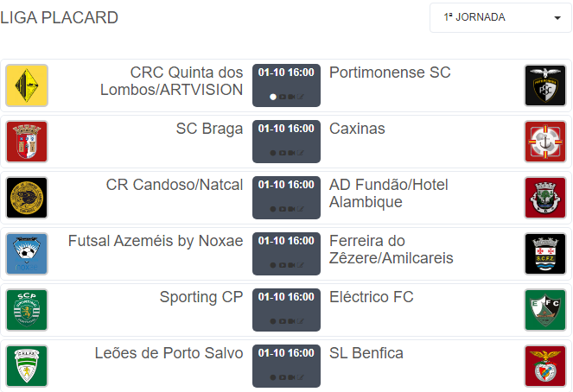Click the Sporting CP green logo

click(27, 310)
